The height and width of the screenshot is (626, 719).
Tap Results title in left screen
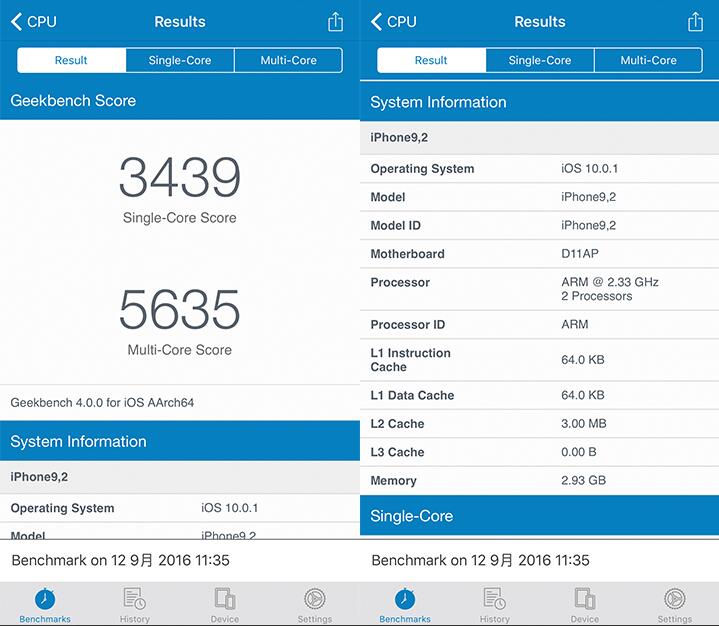click(180, 22)
